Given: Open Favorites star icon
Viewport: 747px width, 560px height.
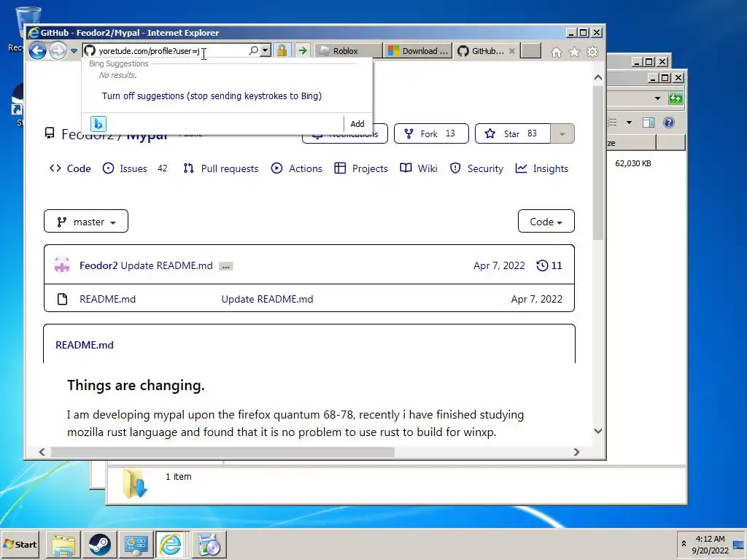Looking at the screenshot, I should click(x=574, y=52).
